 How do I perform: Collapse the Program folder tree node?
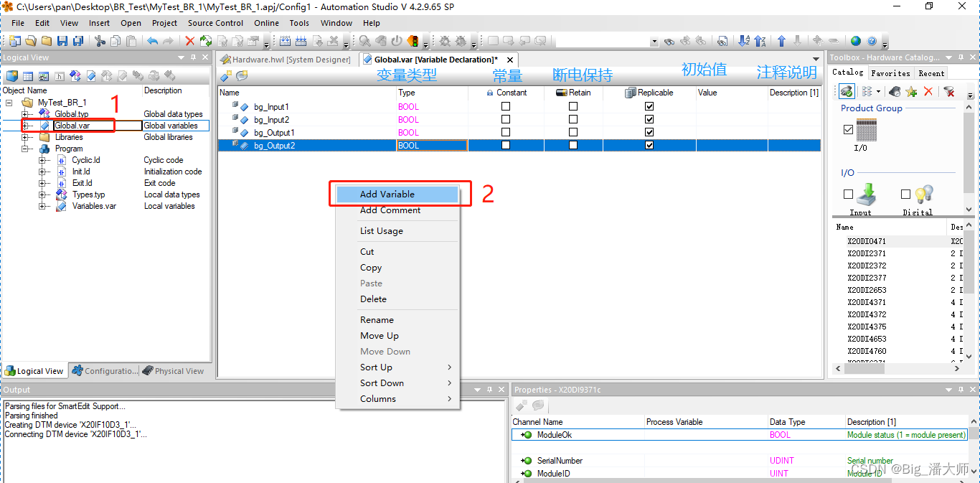point(25,149)
